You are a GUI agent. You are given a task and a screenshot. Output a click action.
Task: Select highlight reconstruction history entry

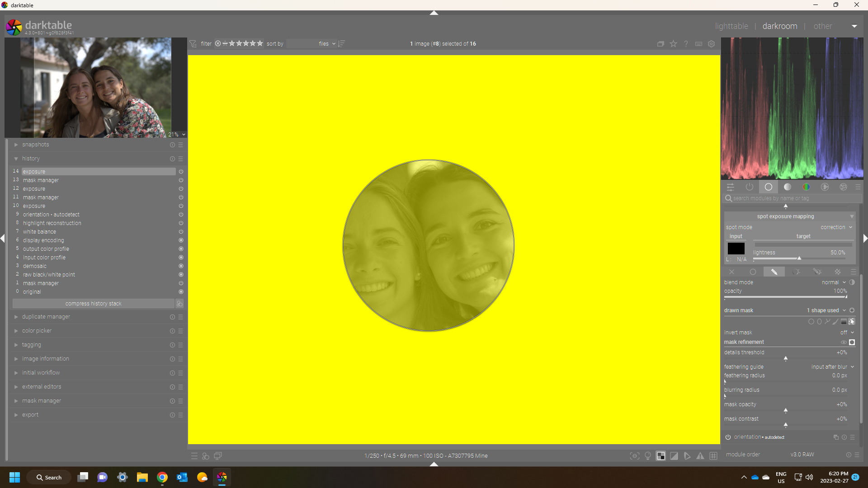click(x=52, y=223)
